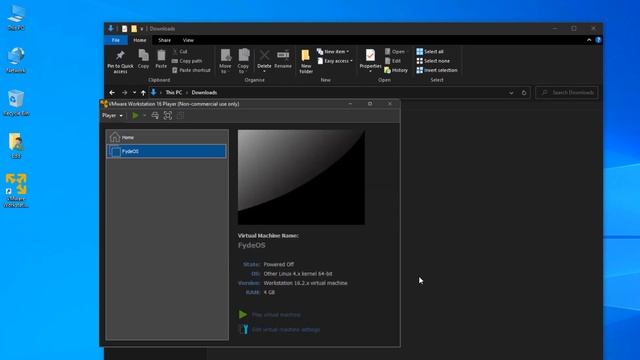Image resolution: width=640 pixels, height=360 pixels.
Task: Open the VMware Workstation desktop shortcut
Action: [16, 191]
